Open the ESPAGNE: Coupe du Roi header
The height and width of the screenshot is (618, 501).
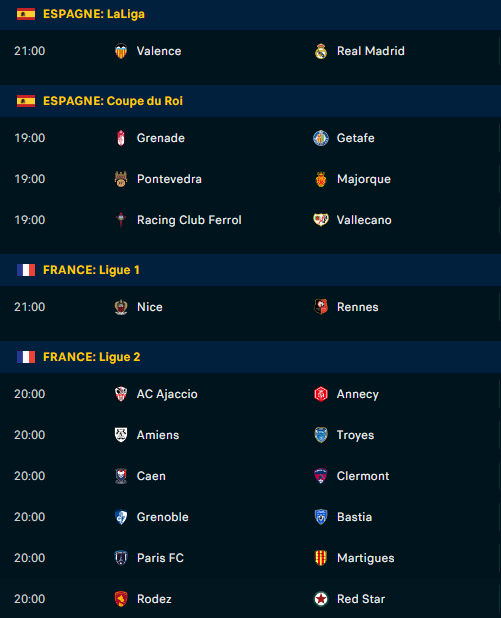tap(250, 101)
